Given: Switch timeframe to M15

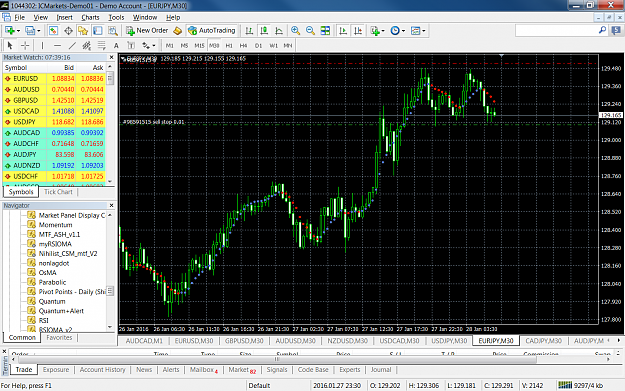Looking at the screenshot, I should coord(199,45).
